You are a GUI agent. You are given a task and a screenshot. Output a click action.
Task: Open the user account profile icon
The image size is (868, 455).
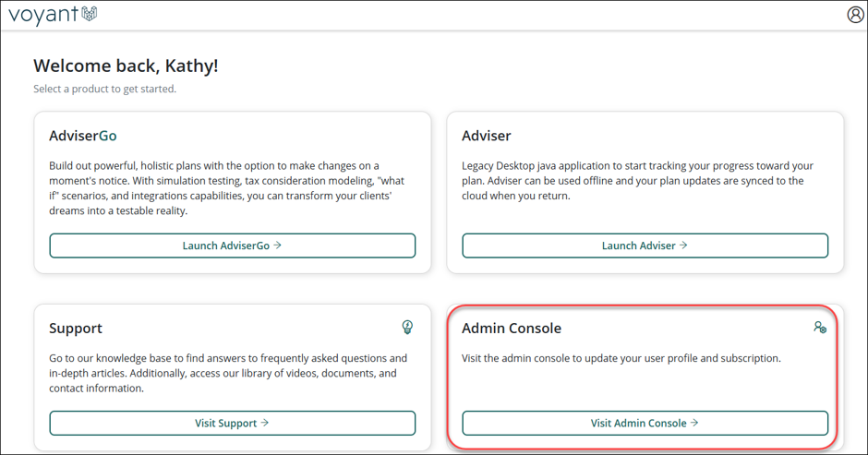pyautogui.click(x=855, y=15)
